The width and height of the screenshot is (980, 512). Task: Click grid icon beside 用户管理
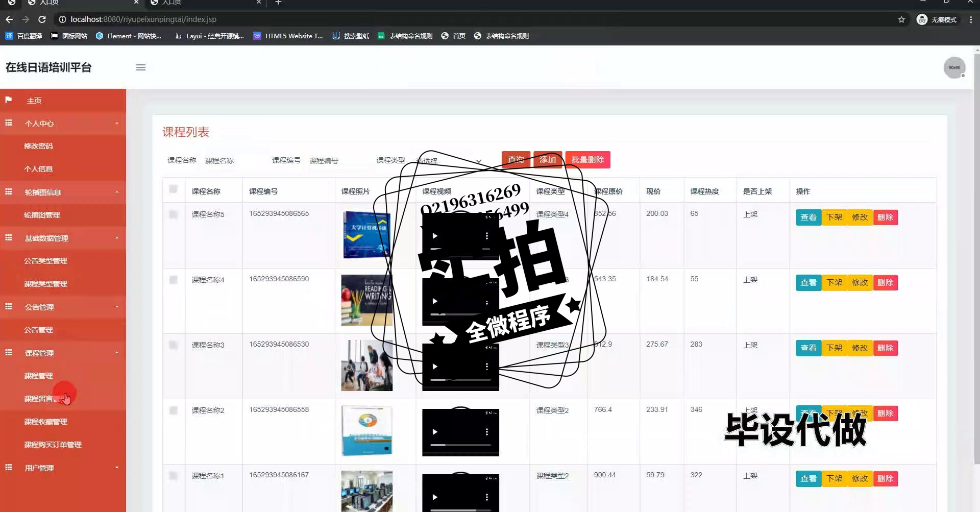click(9, 468)
